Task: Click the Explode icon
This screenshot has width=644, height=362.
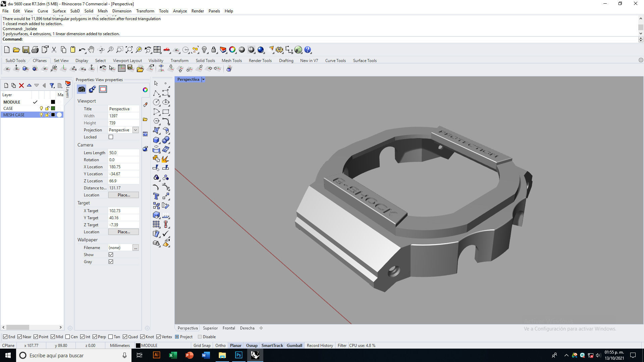Action: pyautogui.click(x=166, y=159)
